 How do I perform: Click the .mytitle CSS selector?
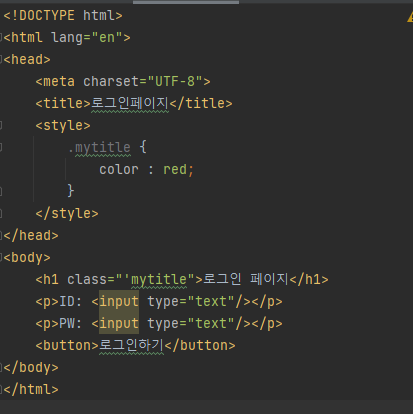99,148
